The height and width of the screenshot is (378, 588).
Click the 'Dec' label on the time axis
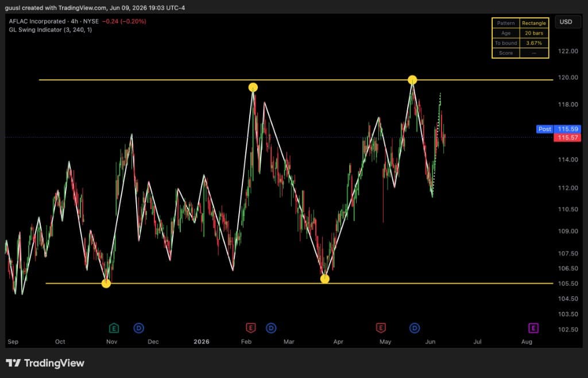click(153, 342)
